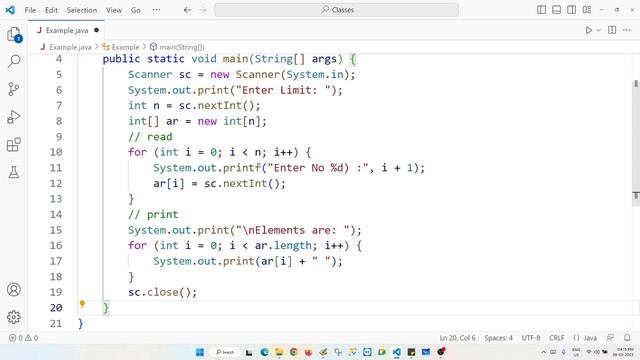Change end of line sequence CRLF
The height and width of the screenshot is (360, 640).
point(557,338)
